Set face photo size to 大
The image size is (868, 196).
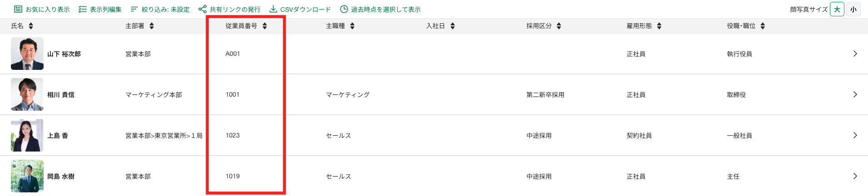tap(837, 9)
